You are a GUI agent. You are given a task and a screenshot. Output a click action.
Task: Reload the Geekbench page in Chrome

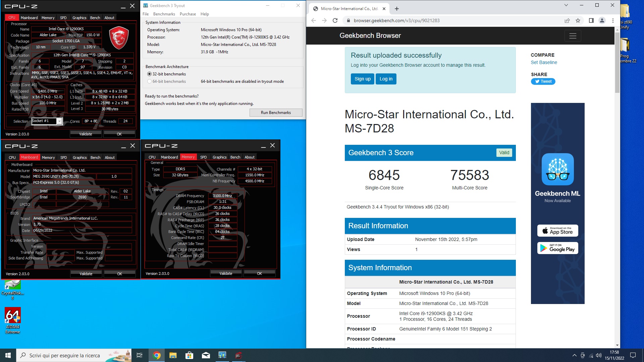click(335, 20)
